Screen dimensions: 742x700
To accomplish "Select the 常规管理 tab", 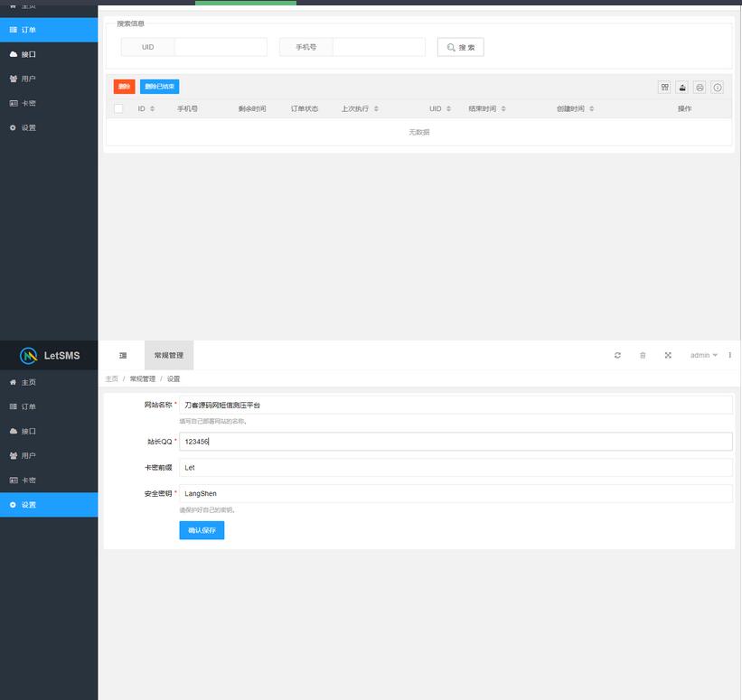I will pyautogui.click(x=169, y=356).
